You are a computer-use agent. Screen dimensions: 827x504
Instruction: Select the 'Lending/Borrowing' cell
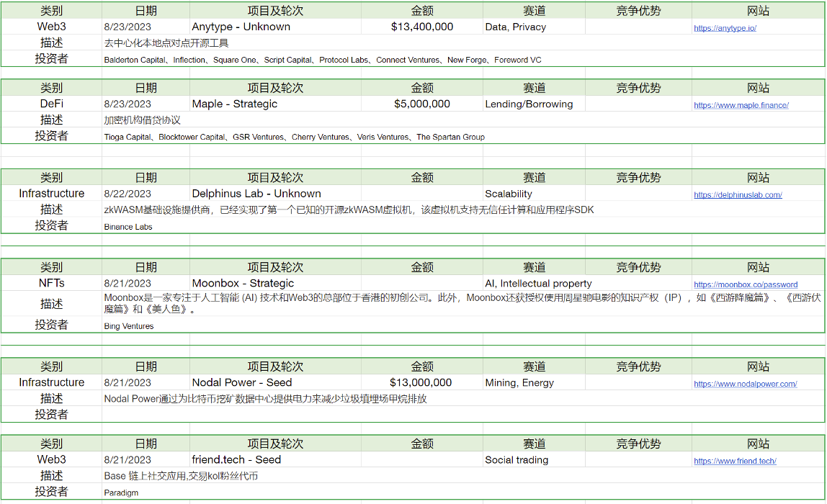pyautogui.click(x=534, y=104)
